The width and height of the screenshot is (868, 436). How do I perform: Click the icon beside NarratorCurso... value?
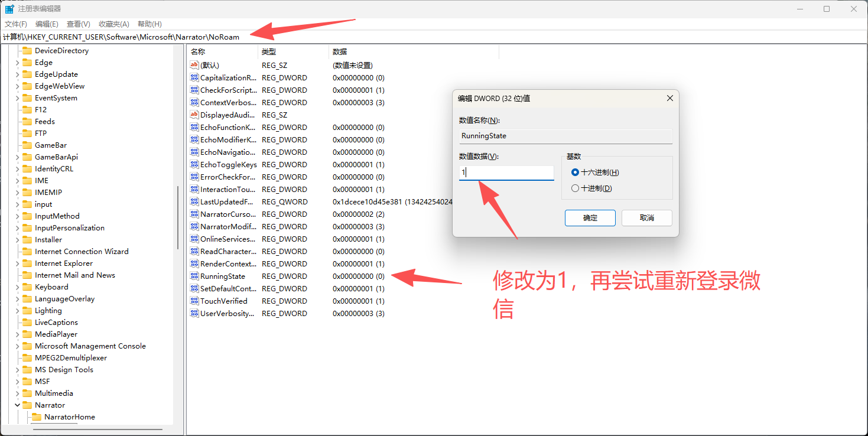click(x=194, y=214)
